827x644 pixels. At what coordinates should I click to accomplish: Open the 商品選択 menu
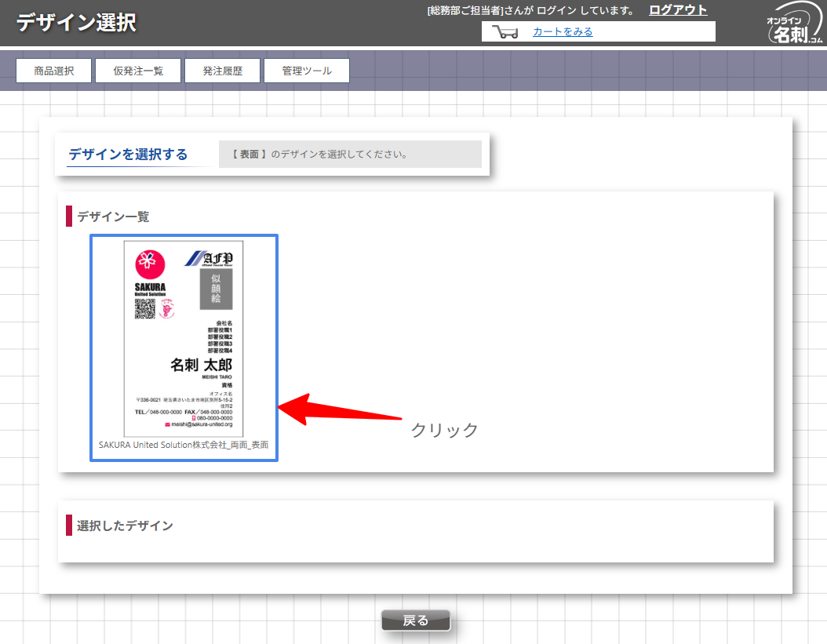54,71
